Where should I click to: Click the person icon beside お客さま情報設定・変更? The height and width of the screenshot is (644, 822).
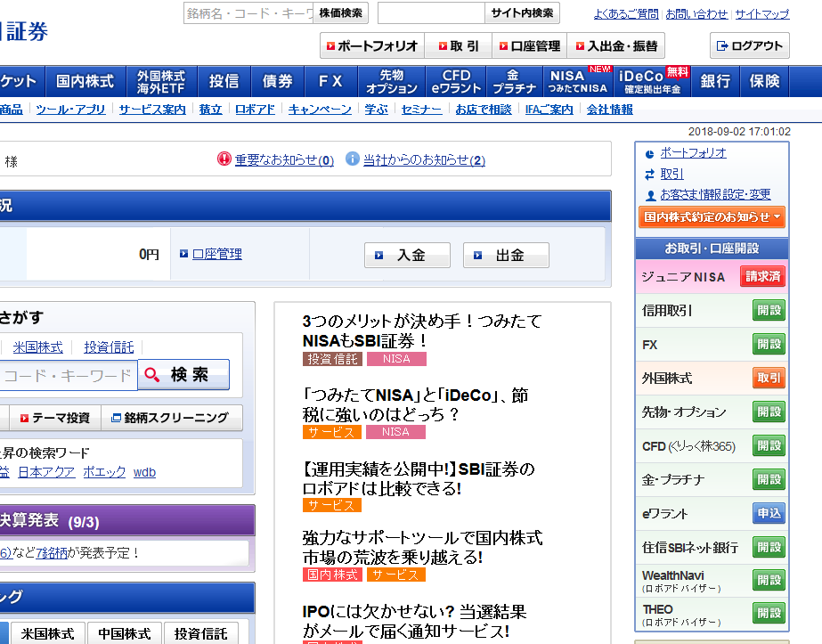coord(651,195)
